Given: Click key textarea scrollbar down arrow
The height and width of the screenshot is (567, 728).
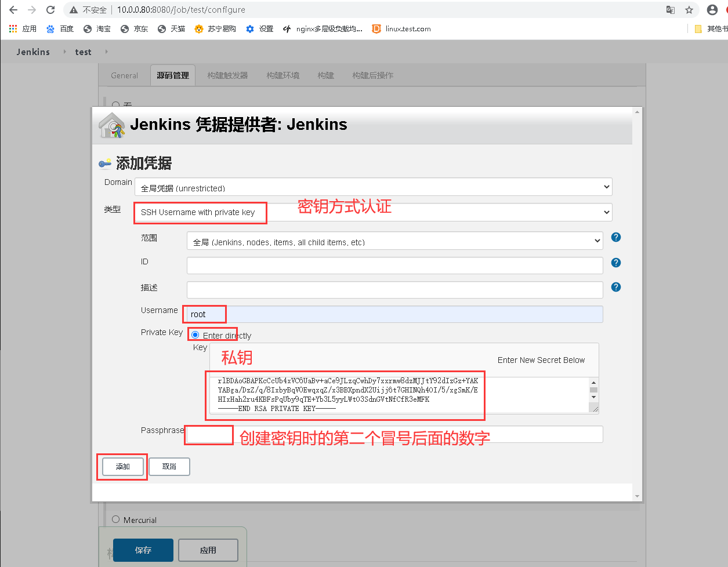Looking at the screenshot, I should click(593, 398).
